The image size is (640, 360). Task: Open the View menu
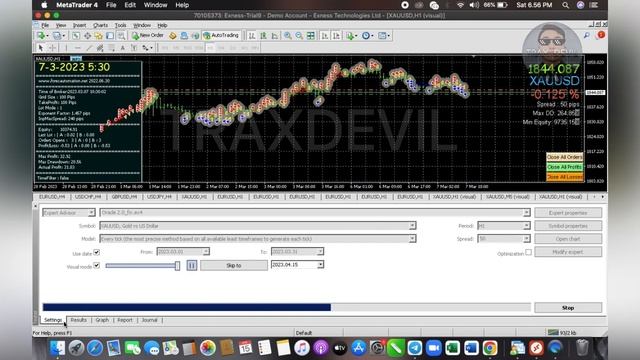pyautogui.click(x=61, y=25)
